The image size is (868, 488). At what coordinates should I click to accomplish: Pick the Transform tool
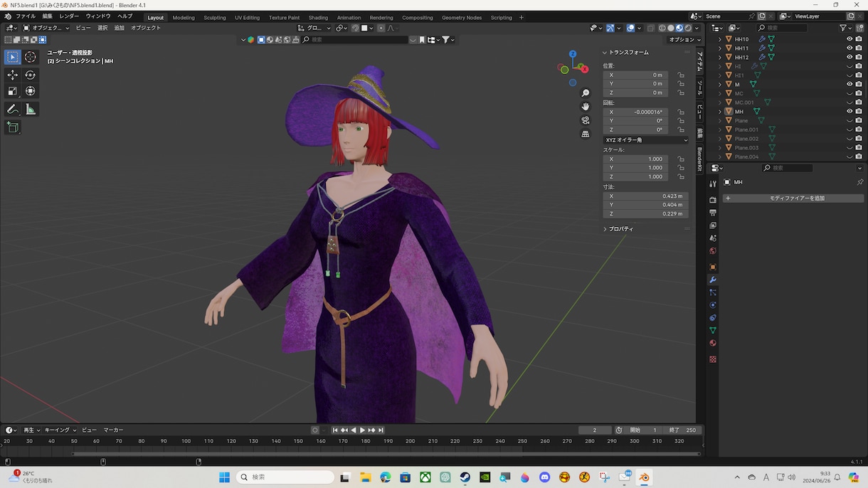click(x=31, y=91)
